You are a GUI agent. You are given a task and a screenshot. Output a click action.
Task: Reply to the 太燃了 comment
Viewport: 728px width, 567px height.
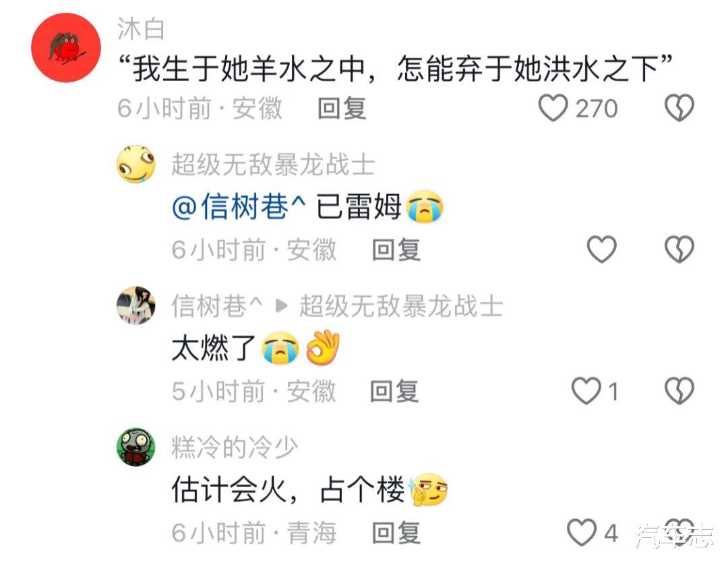(394, 391)
